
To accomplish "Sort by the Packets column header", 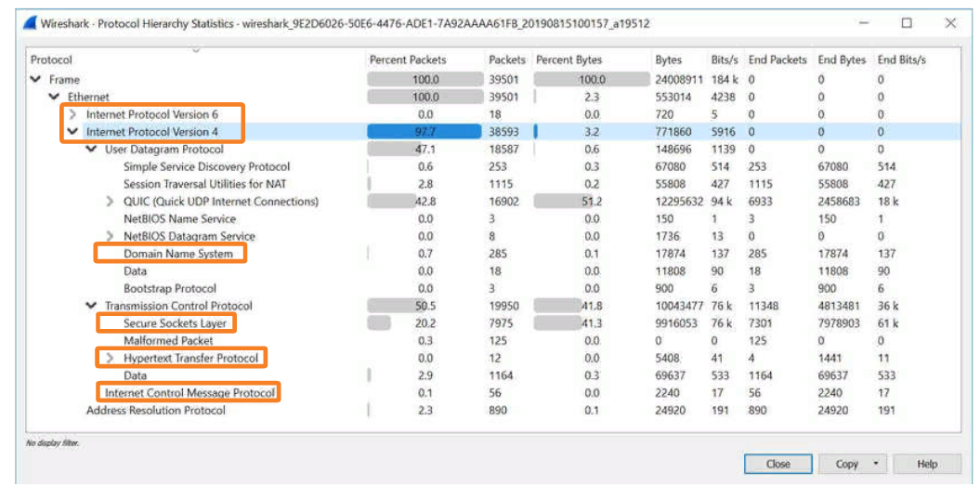I will click(x=507, y=60).
